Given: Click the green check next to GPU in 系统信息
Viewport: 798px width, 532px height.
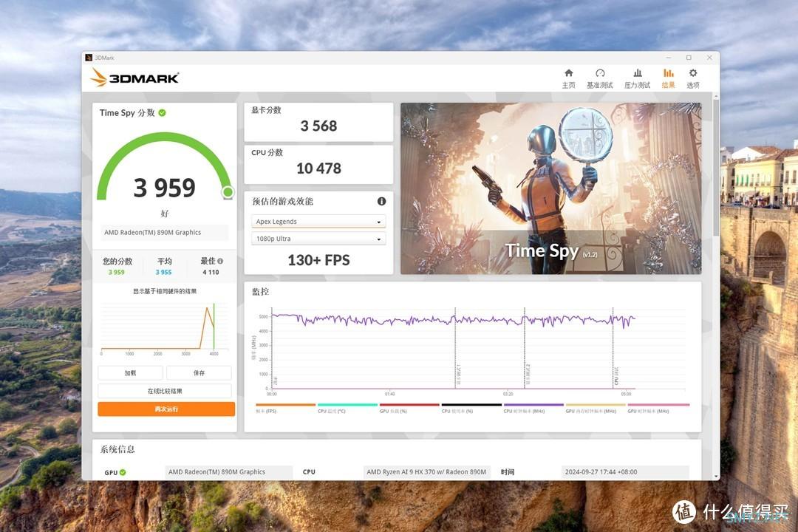Looking at the screenshot, I should [x=123, y=472].
